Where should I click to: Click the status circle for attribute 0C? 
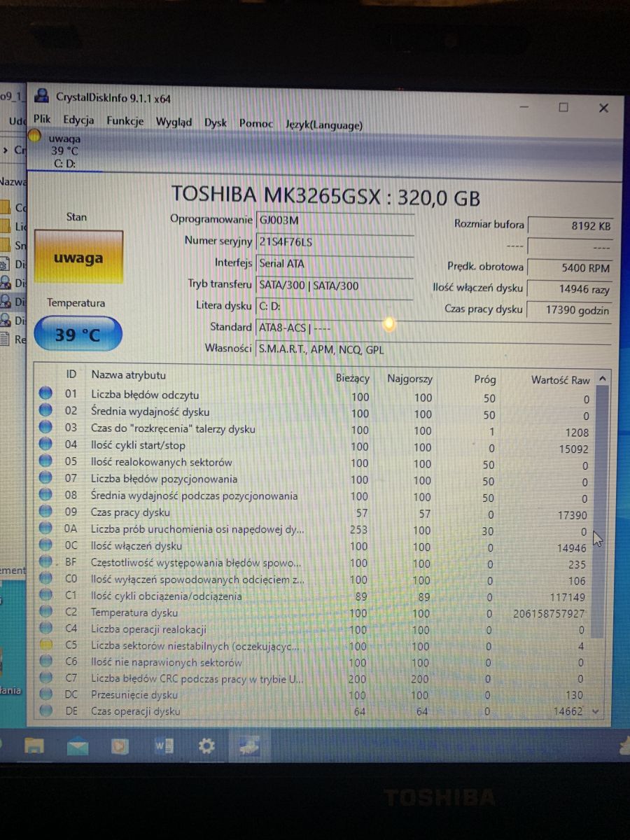(x=45, y=545)
